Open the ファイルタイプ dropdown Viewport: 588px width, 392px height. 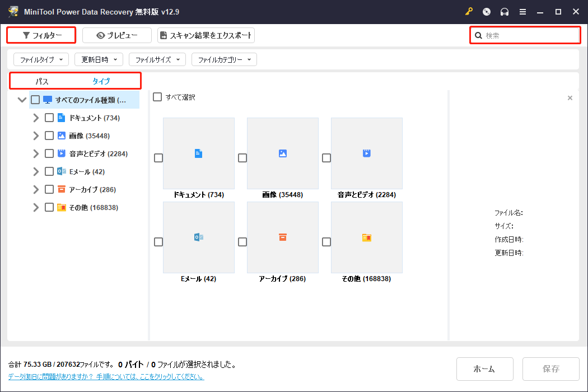(x=41, y=59)
